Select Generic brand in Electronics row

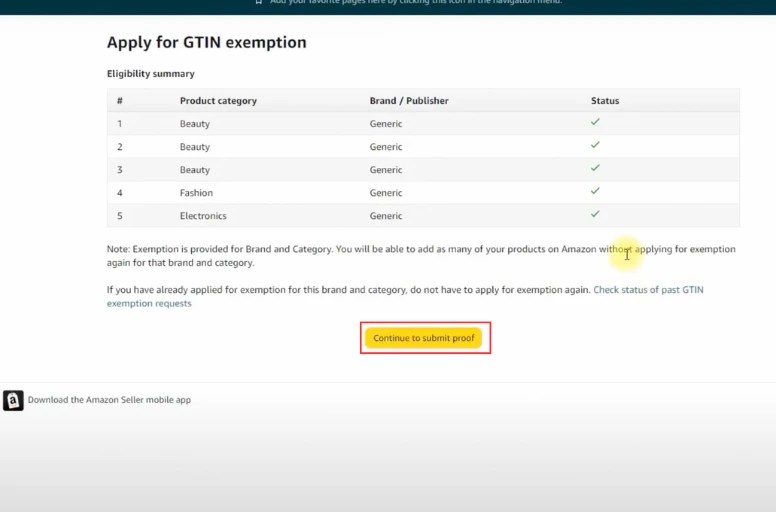click(386, 216)
